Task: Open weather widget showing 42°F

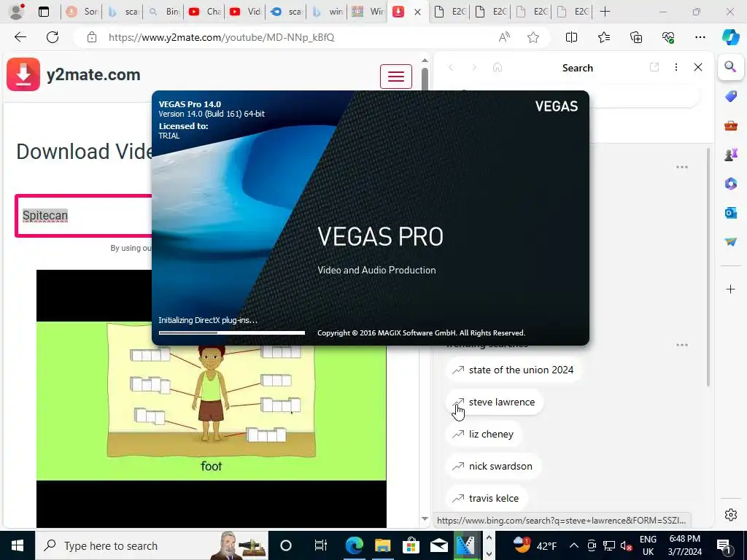Action: click(x=536, y=545)
